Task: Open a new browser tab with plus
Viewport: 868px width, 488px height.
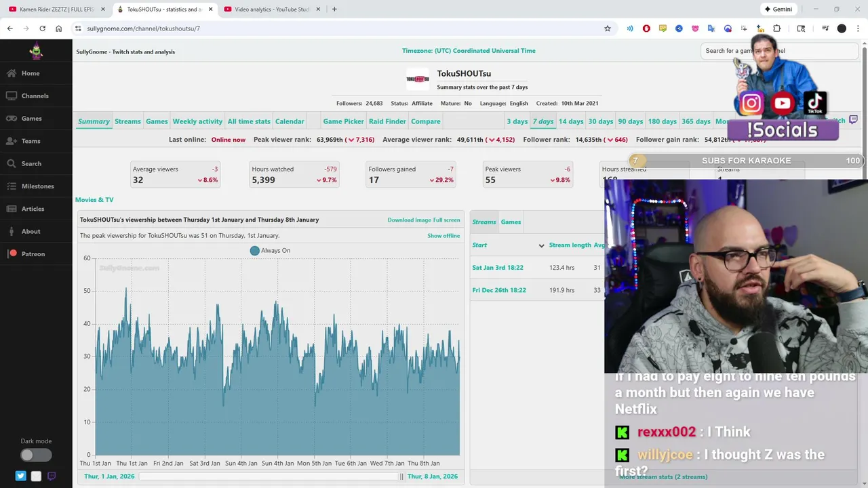Action: [x=334, y=9]
